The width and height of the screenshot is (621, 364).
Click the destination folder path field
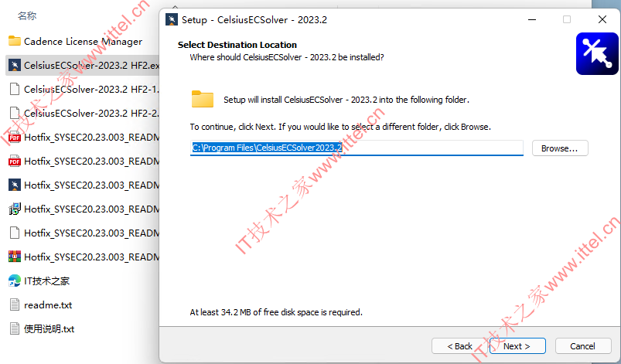tap(357, 148)
